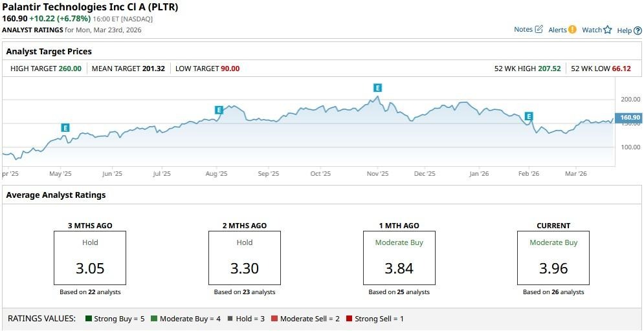Click the light red Moderate Sell legend swatch
Viewport: 644px width, 331px height.
pos(274,318)
